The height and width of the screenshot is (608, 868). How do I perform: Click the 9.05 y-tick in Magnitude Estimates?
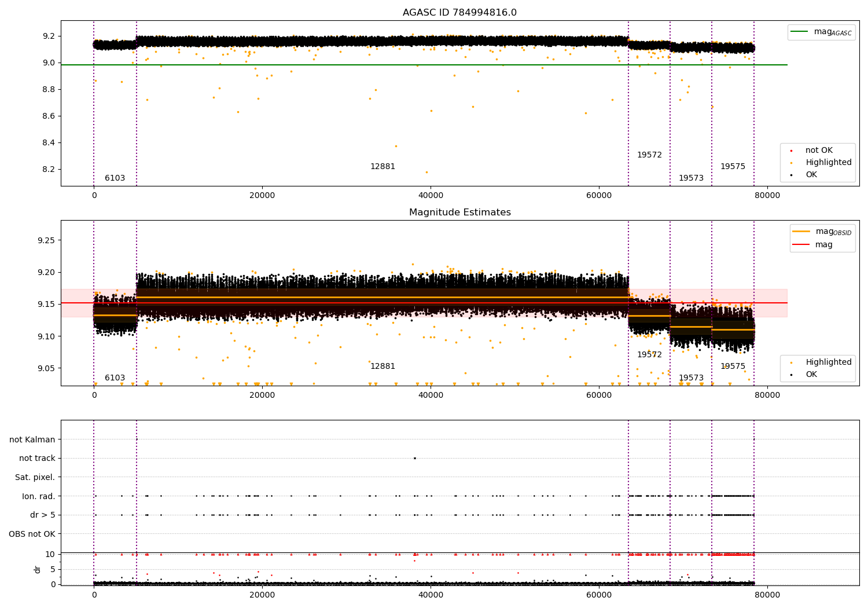tap(47, 368)
